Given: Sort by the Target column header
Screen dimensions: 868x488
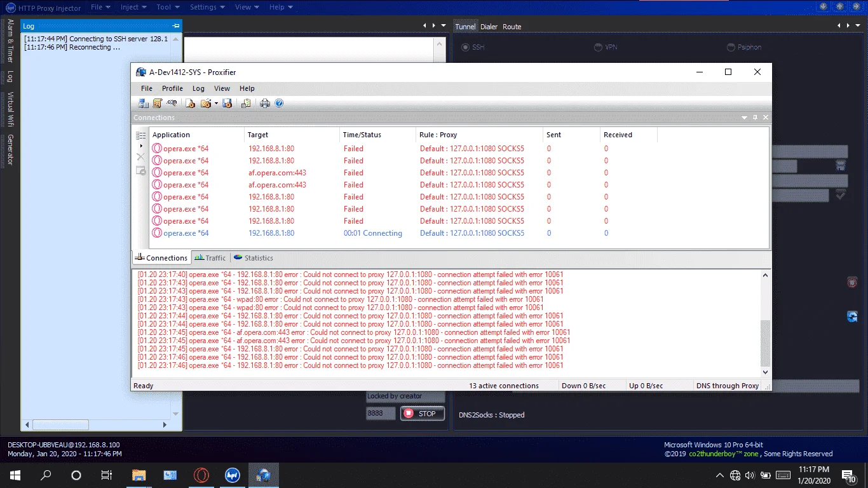Looking at the screenshot, I should (x=292, y=135).
